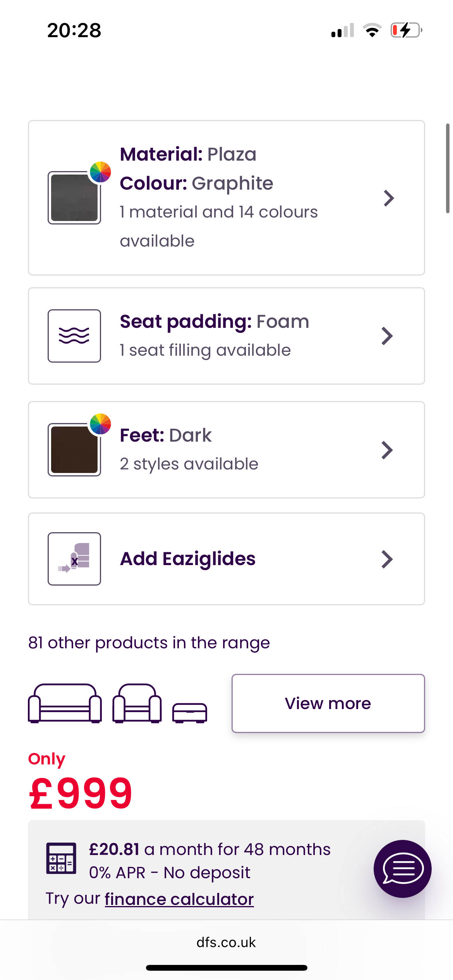The width and height of the screenshot is (453, 980).
Task: Tap the Eaziglides furniture slider icon
Action: pyautogui.click(x=74, y=559)
